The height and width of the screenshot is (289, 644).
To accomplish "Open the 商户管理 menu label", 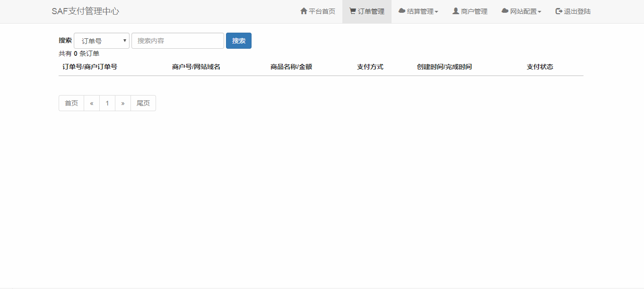I will [474, 11].
